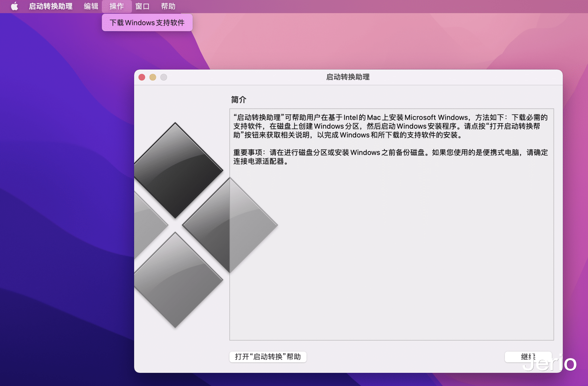The image size is (588, 386).
Task: Open the 编辑 menu
Action: pos(91,6)
